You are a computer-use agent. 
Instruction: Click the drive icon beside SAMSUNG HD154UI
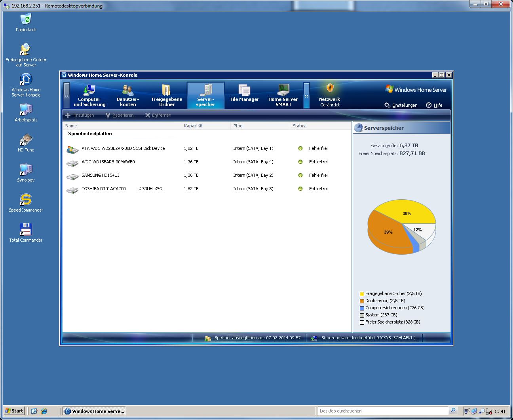pyautogui.click(x=72, y=176)
